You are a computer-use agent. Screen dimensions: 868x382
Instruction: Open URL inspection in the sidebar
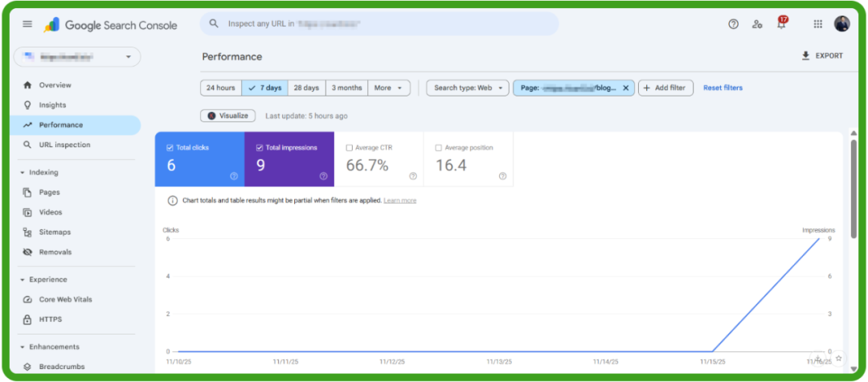pos(64,145)
